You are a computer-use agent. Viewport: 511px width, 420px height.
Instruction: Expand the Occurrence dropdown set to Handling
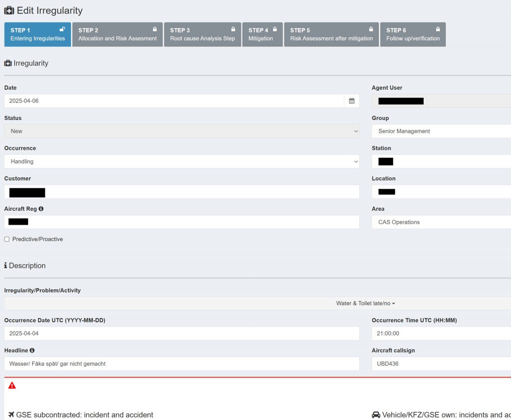click(x=182, y=162)
